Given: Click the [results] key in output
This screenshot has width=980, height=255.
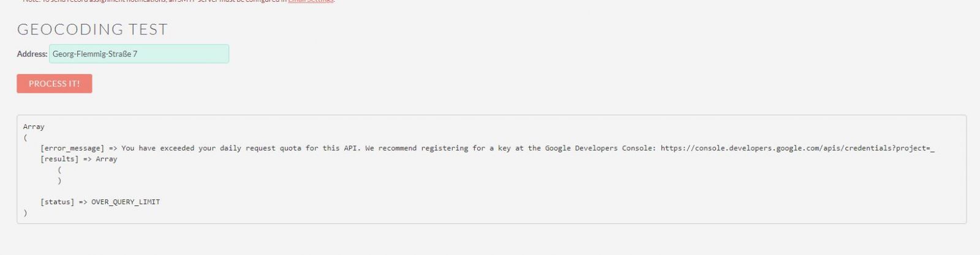Looking at the screenshot, I should (59, 159).
